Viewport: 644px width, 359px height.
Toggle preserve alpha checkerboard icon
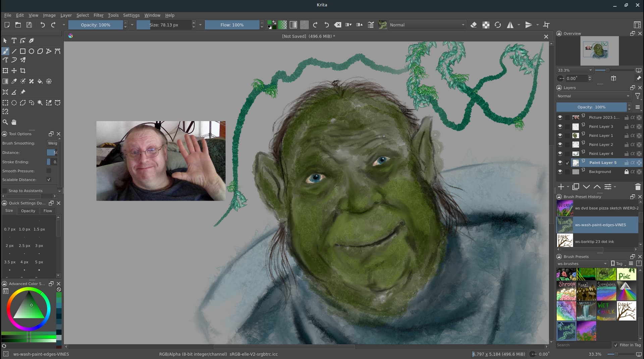486,25
